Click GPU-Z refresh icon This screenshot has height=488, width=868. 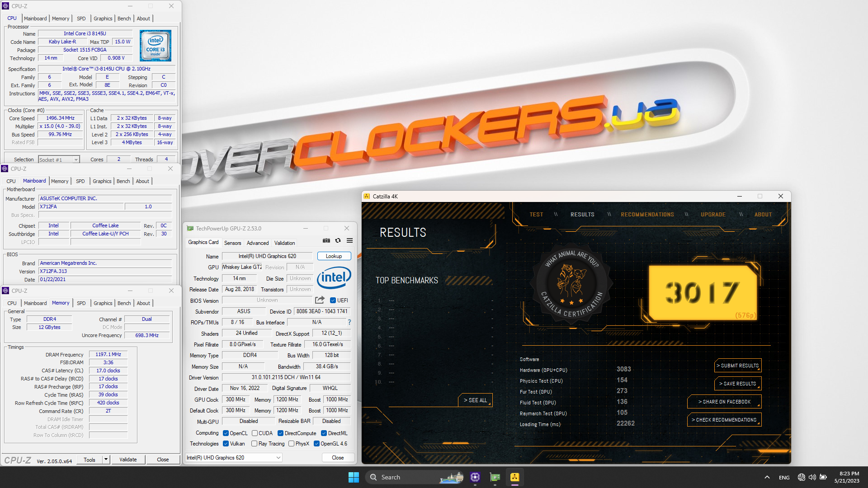[x=338, y=240]
